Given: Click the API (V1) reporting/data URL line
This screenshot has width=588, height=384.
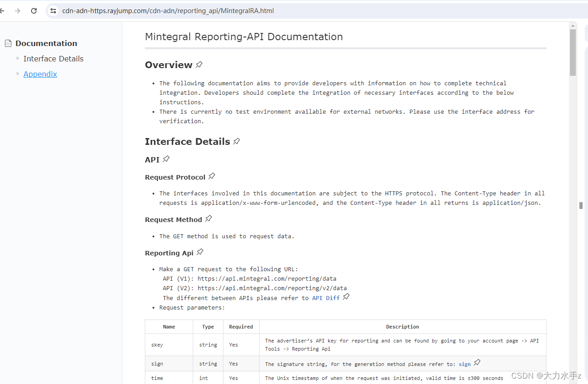Looking at the screenshot, I should pyautogui.click(x=250, y=278).
